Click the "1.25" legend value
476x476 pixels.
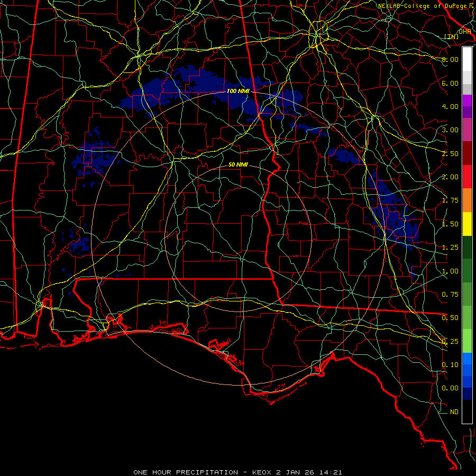pyautogui.click(x=450, y=248)
